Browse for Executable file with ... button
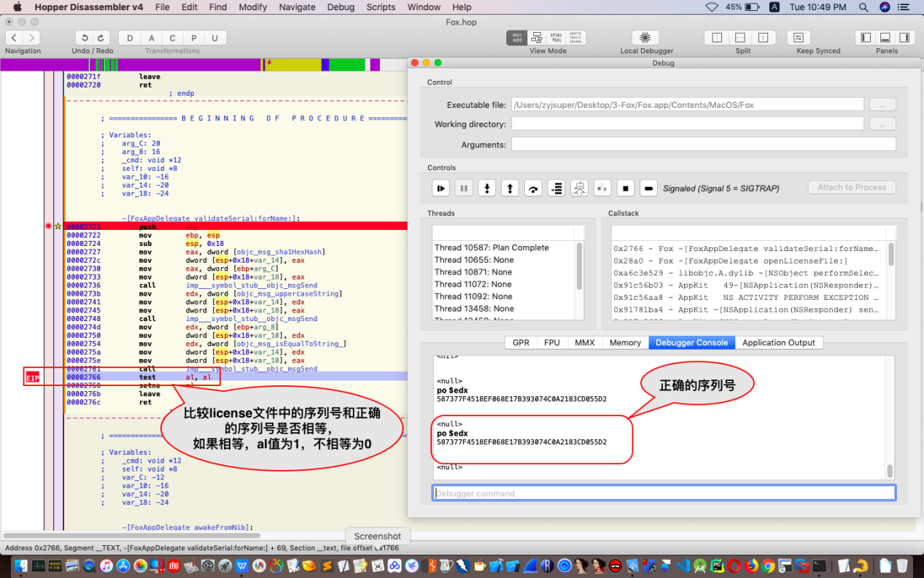Image resolution: width=924 pixels, height=578 pixels. (x=882, y=104)
